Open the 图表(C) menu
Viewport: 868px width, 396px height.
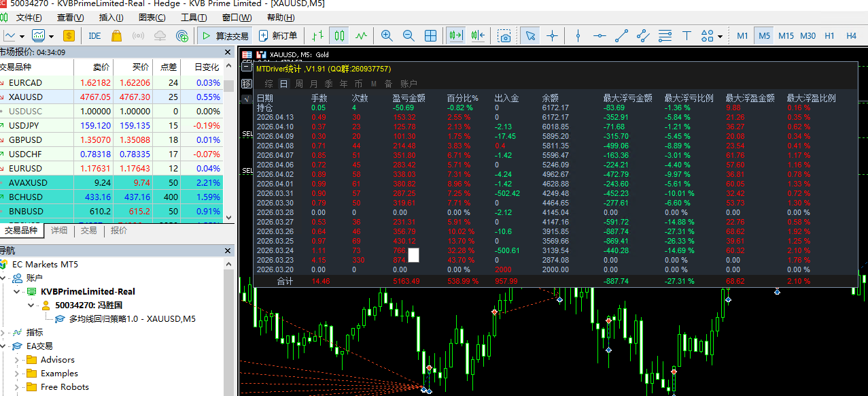152,18
